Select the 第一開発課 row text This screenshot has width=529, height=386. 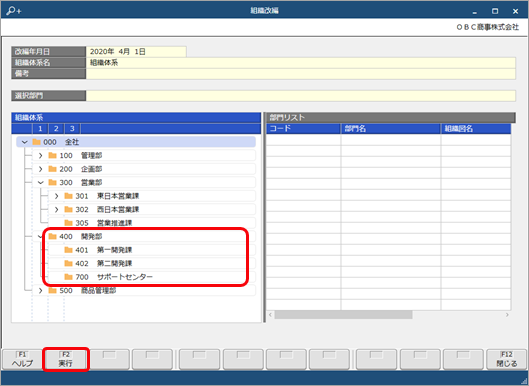[x=115, y=250]
